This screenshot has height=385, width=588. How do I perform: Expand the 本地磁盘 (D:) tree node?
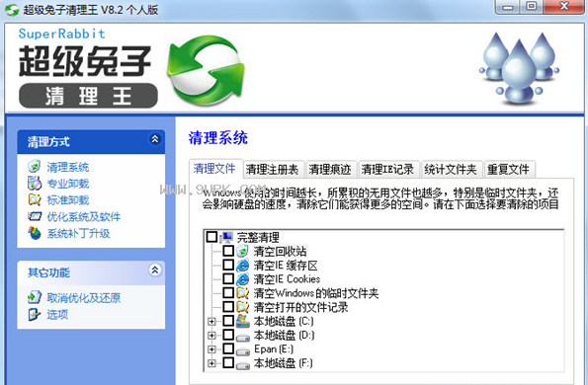coord(211,336)
